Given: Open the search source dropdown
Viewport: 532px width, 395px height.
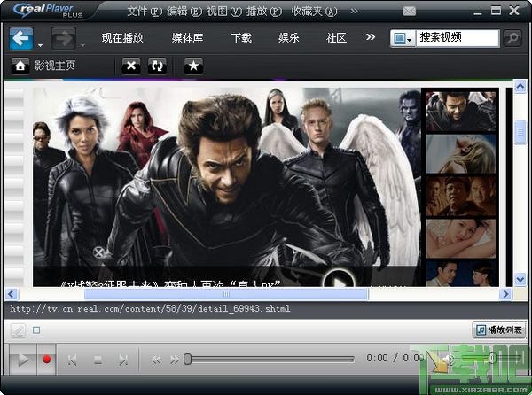Looking at the screenshot, I should point(403,39).
